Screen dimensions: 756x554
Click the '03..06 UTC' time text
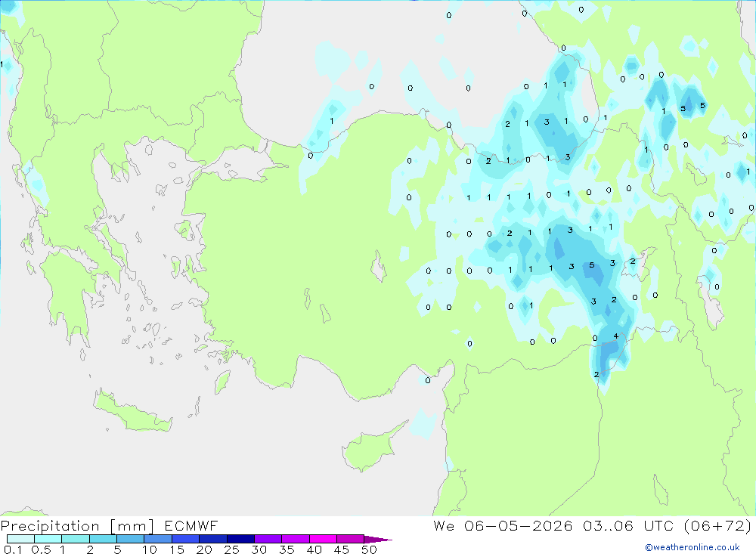click(627, 526)
